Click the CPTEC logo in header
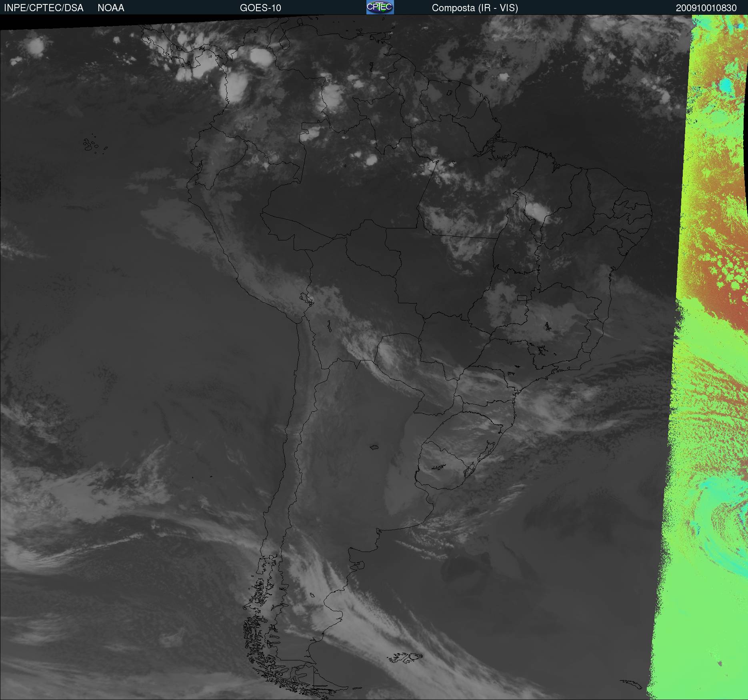The height and width of the screenshot is (700, 748). pyautogui.click(x=380, y=7)
